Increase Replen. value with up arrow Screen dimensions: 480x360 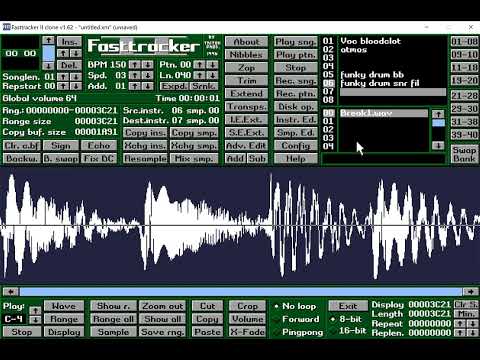click(x=460, y=332)
